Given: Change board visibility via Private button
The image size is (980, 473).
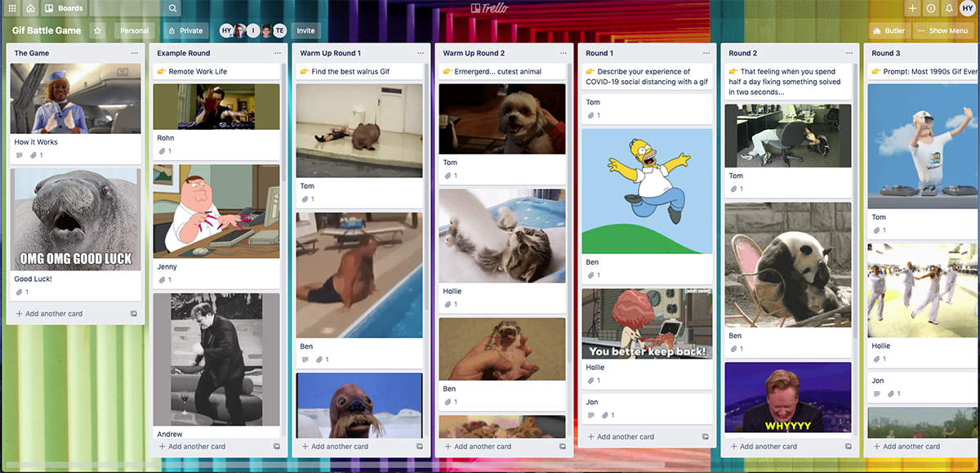Looking at the screenshot, I should tap(185, 30).
